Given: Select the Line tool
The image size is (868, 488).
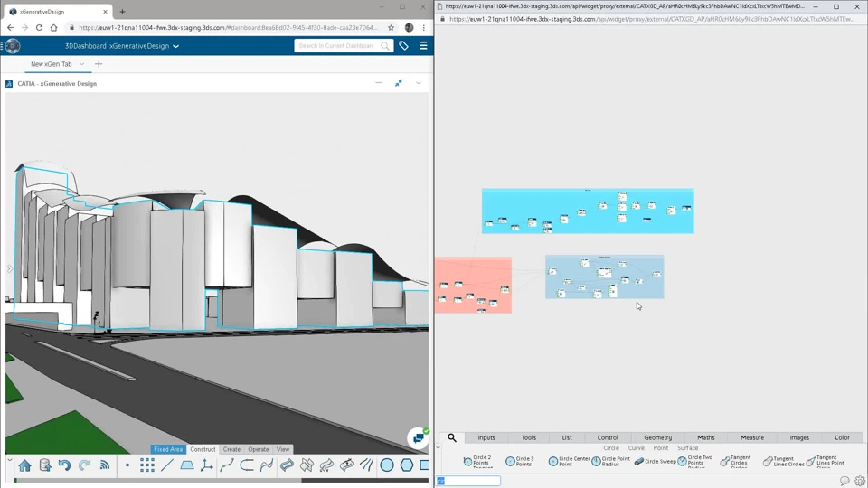Looking at the screenshot, I should coord(167,465).
